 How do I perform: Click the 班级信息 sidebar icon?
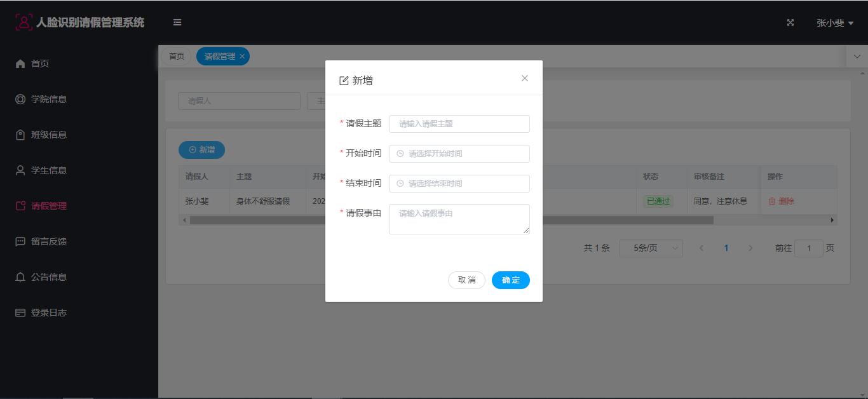pyautogui.click(x=20, y=135)
